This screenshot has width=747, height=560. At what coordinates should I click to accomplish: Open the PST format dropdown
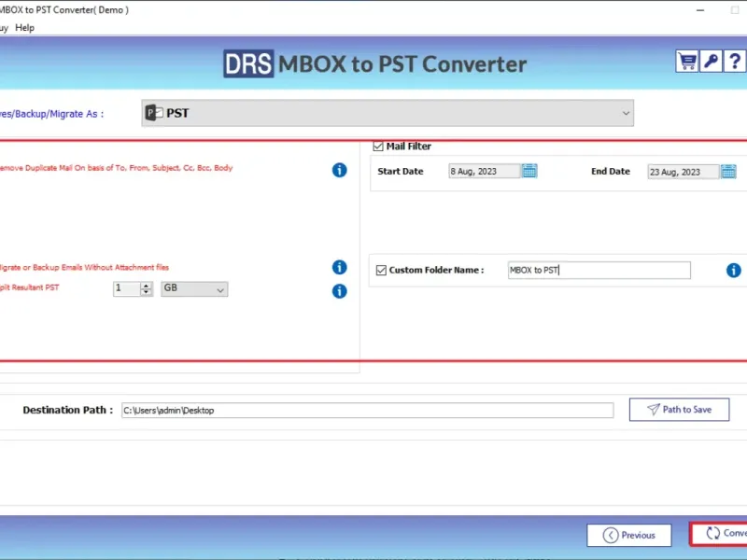pos(388,113)
